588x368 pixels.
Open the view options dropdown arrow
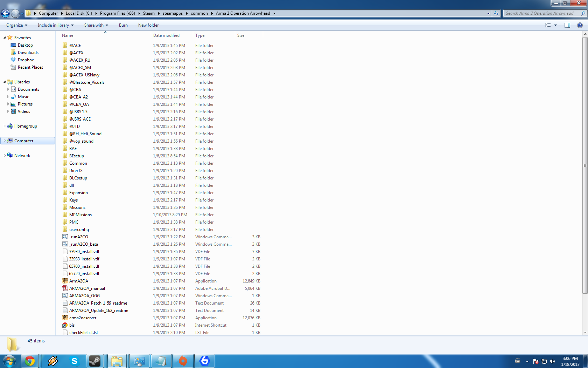(x=555, y=25)
